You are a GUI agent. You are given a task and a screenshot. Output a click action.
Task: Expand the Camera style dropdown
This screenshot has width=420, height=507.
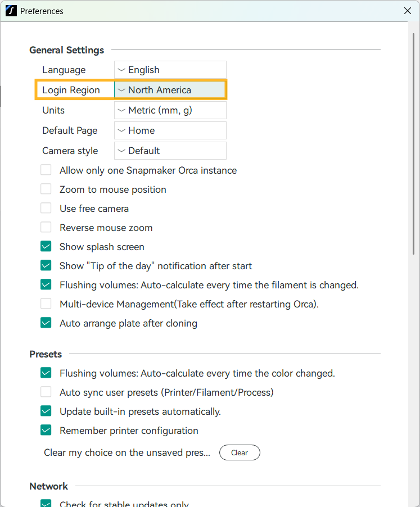point(170,151)
